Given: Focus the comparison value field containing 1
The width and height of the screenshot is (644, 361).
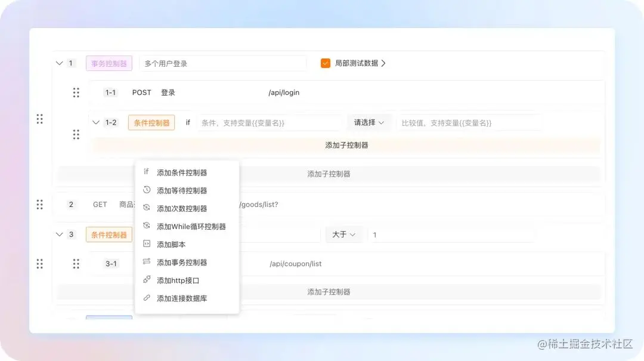Looking at the screenshot, I should (x=452, y=235).
